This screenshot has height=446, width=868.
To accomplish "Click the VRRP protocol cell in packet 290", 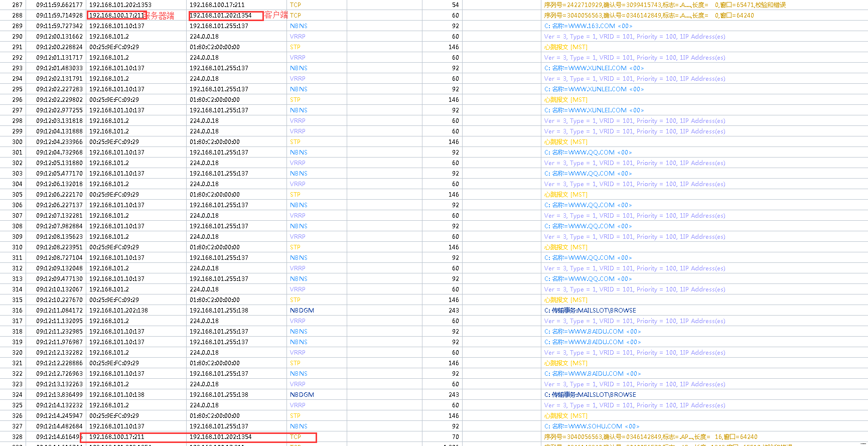I will (298, 37).
